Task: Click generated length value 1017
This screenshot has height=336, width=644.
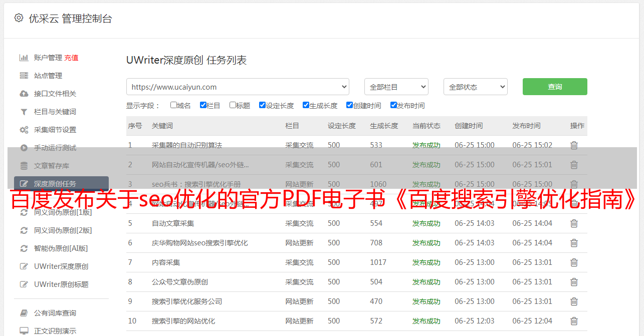Action: pos(378,262)
